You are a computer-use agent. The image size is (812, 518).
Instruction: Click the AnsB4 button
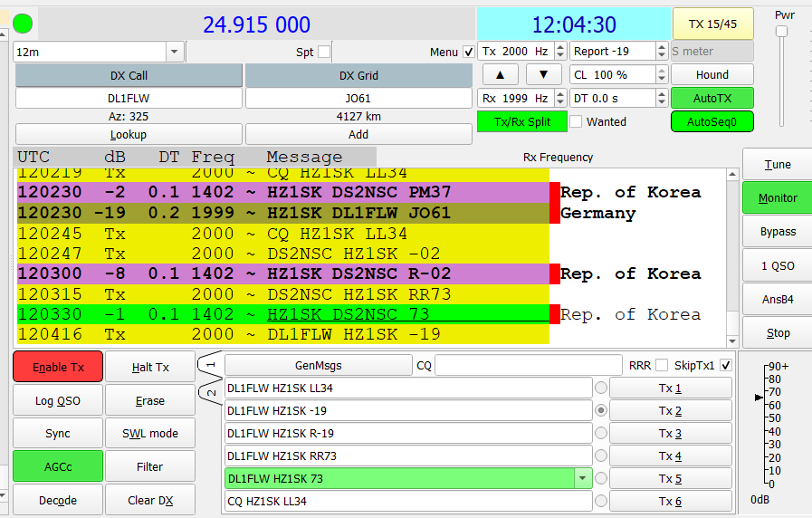coord(778,300)
